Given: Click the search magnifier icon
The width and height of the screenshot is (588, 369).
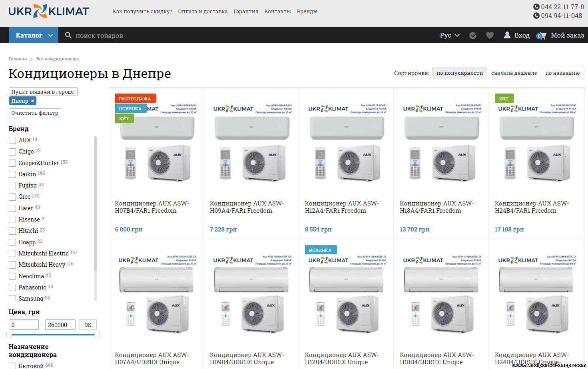Looking at the screenshot, I should click(68, 35).
